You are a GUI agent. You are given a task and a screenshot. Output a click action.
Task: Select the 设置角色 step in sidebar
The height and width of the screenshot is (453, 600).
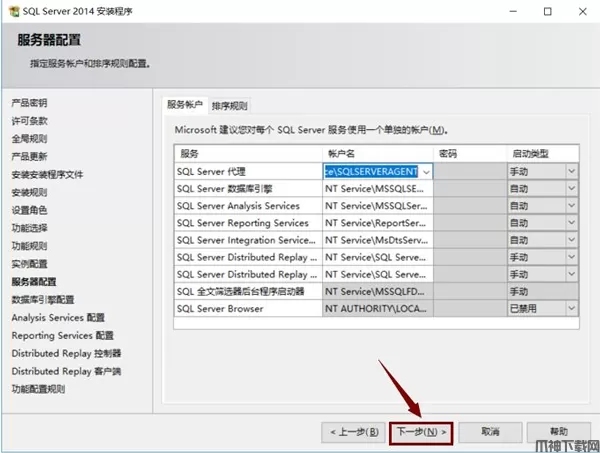29,210
